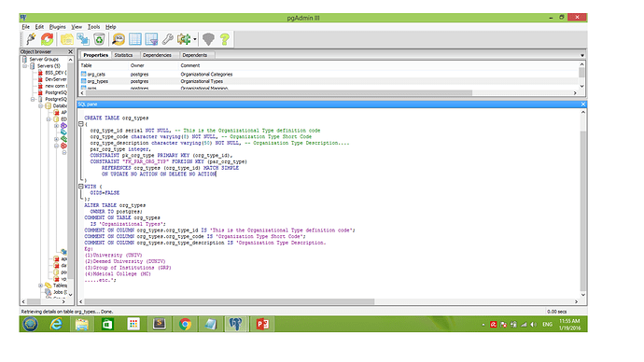Select the org_types table row

tap(329, 81)
